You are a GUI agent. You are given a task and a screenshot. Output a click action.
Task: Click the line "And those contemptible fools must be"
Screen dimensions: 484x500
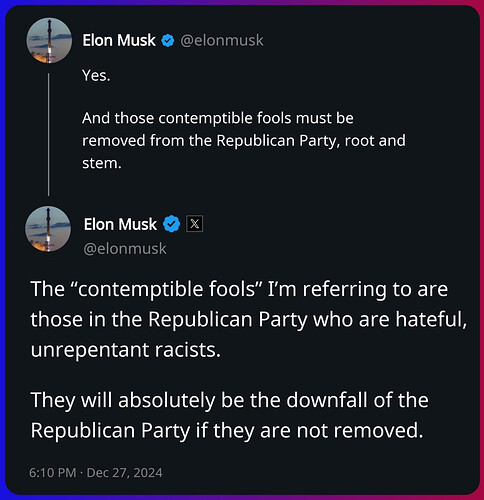coord(218,118)
